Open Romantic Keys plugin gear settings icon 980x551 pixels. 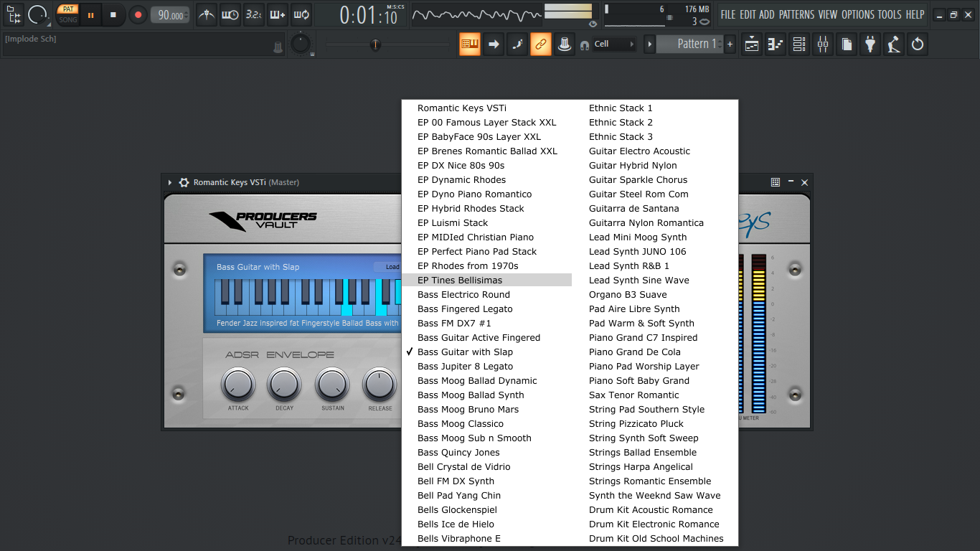tap(184, 182)
